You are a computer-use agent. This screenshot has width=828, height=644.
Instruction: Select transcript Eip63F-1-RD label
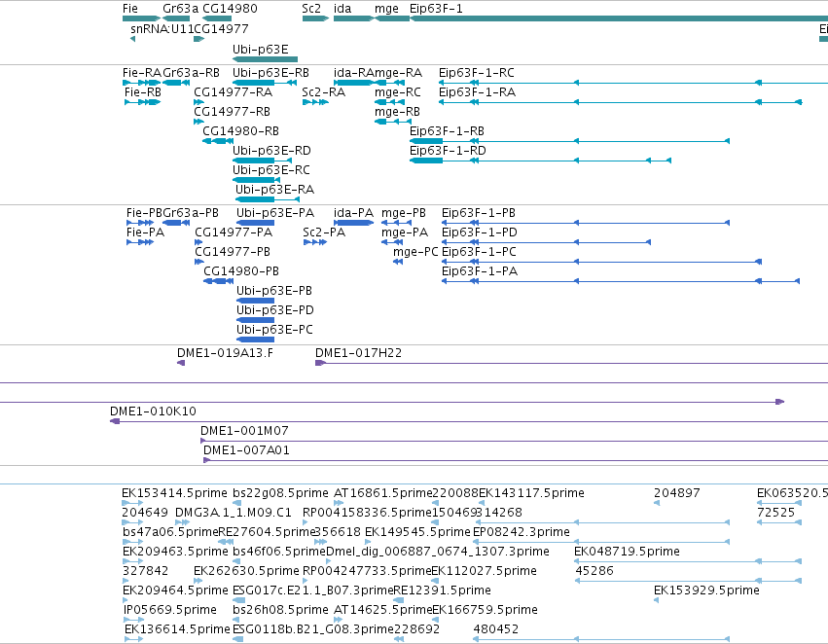point(448,151)
